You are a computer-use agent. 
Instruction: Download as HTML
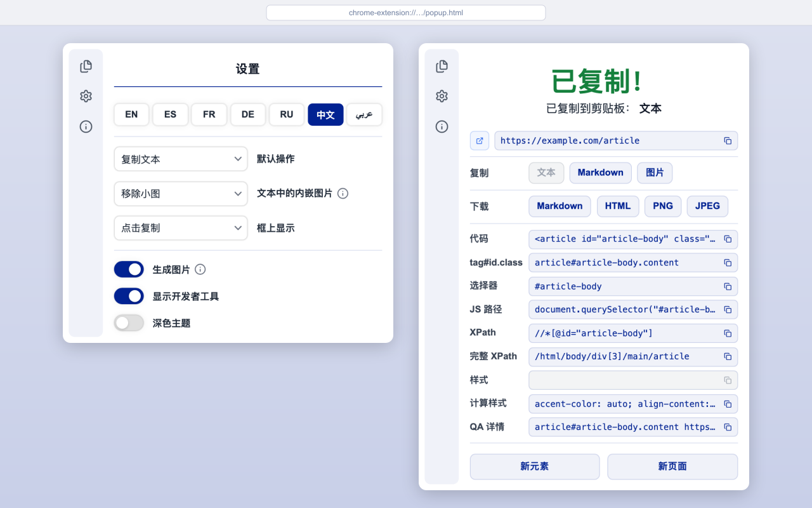(x=618, y=206)
